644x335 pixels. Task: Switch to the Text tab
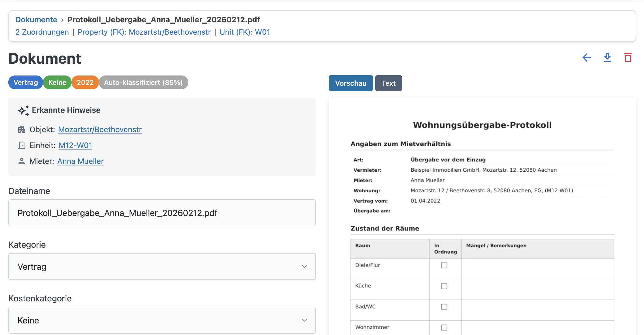pos(388,83)
